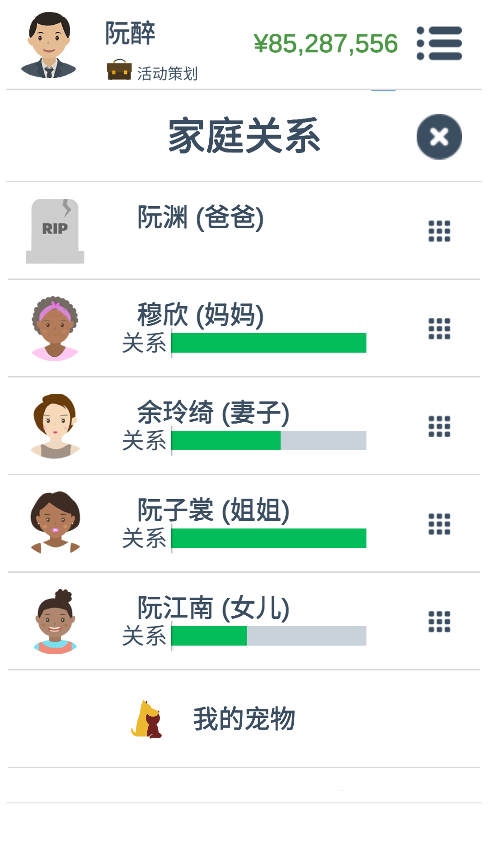This screenshot has width=488, height=868.
Task: Tap the player avatar portrait
Action: [x=49, y=45]
